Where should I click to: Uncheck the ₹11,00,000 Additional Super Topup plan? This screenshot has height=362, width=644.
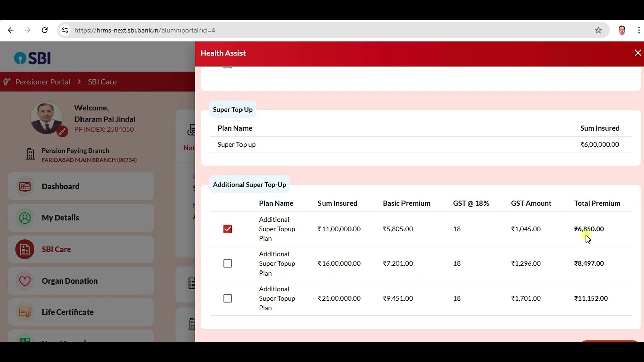click(x=228, y=229)
